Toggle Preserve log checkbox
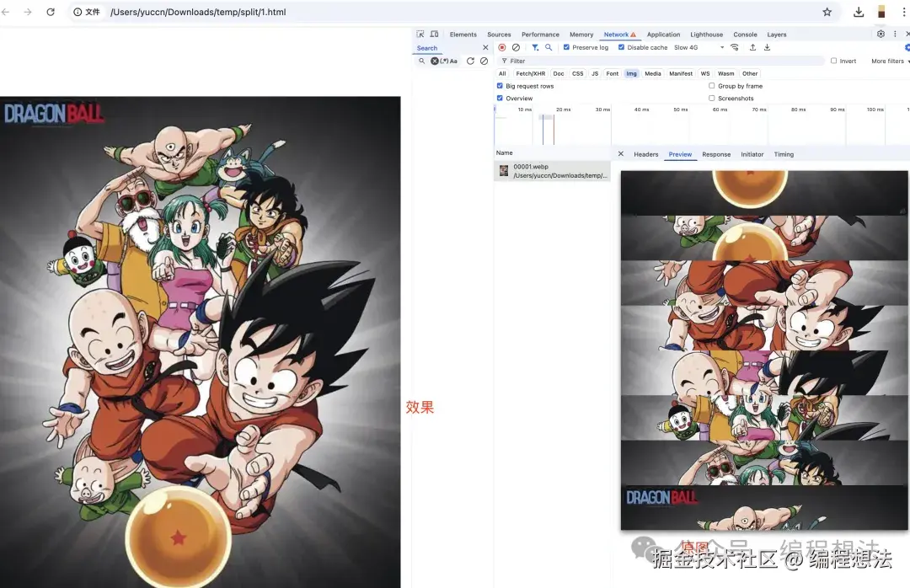Image resolution: width=910 pixels, height=588 pixels. coord(566,48)
